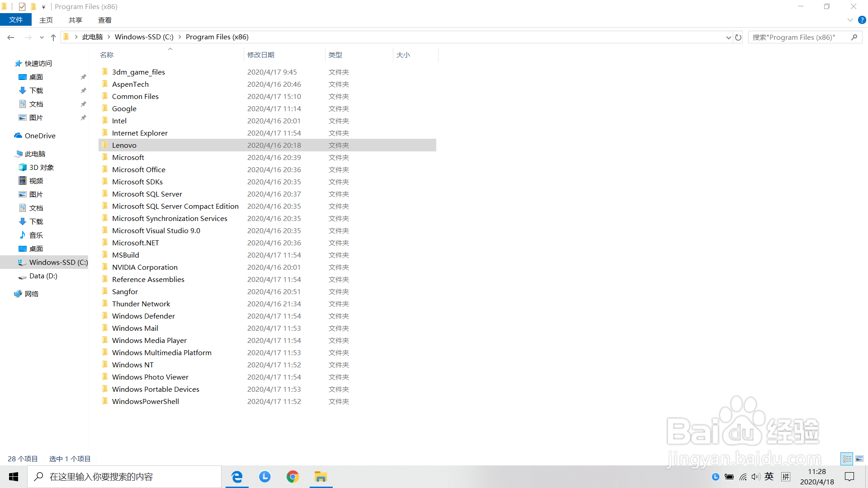Click the Back navigation arrow
Image resolution: width=868 pixels, height=488 pixels.
(x=11, y=38)
